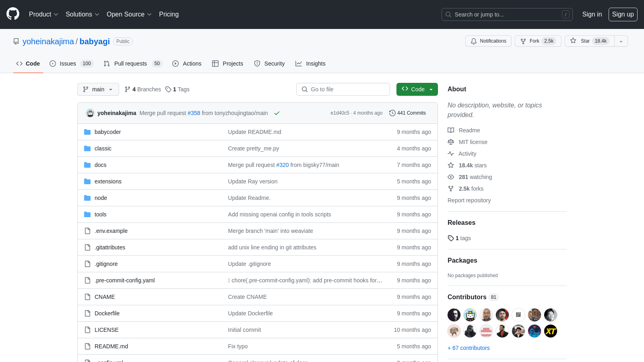
Task: Switch to the Issues tab
Action: [x=71, y=64]
